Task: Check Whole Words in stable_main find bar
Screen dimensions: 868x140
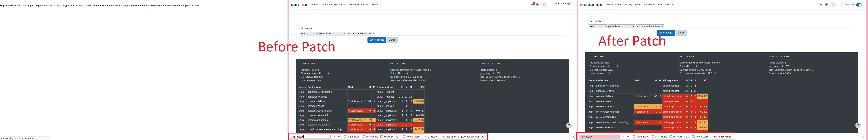Action: tap(404, 137)
